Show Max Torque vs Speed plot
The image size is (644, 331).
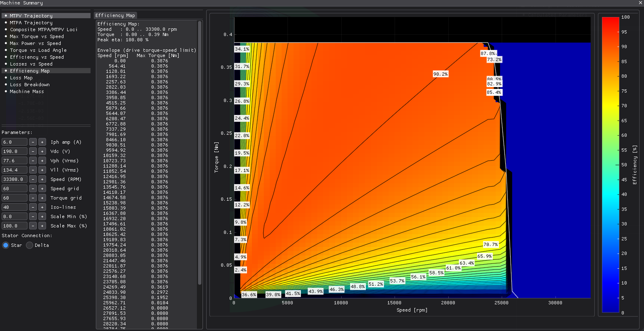[46, 36]
